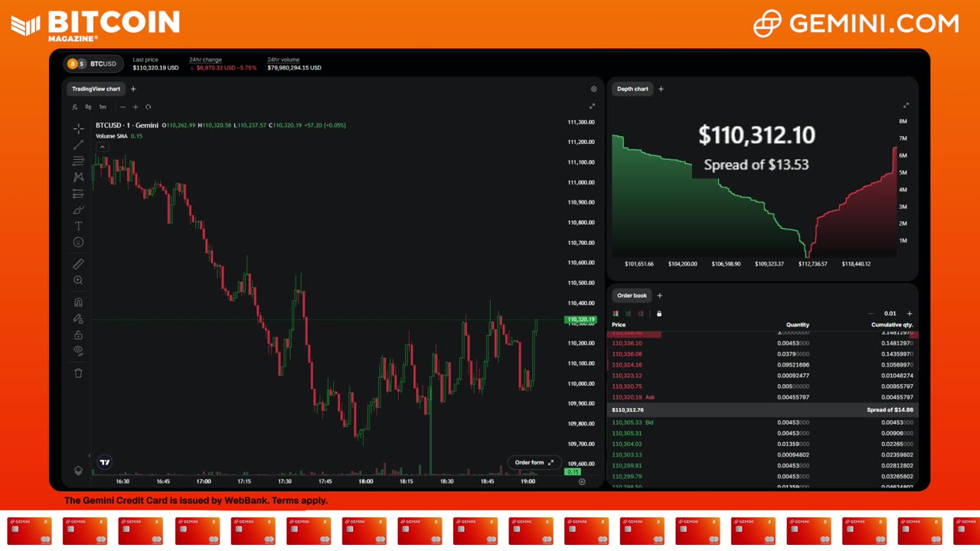Viewport: 980px width, 551px height.
Task: Collapse the indicator legend chevron
Action: click(102, 145)
